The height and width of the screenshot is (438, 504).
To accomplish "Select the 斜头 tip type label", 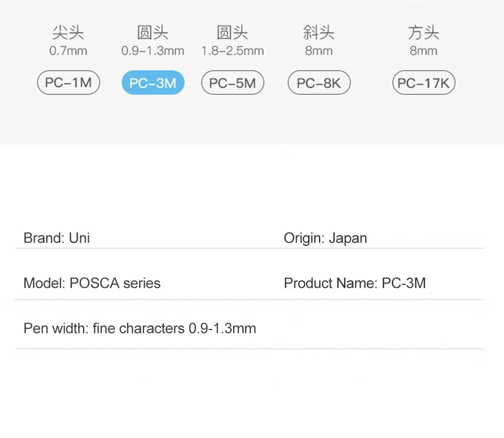I will tap(319, 33).
